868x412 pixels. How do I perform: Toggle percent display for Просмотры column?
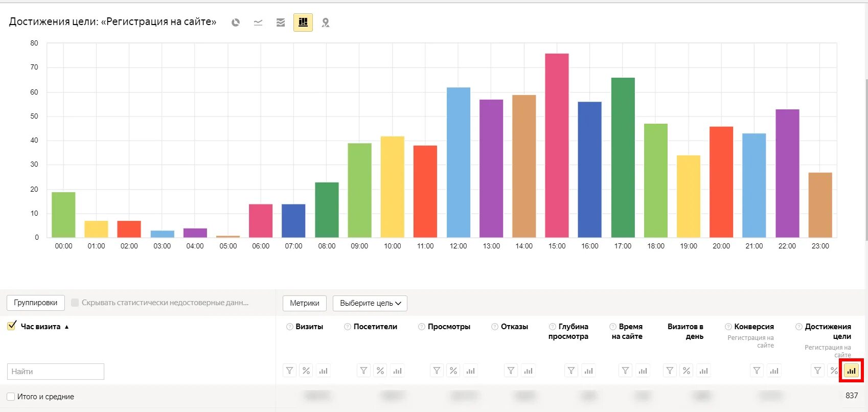tap(453, 371)
